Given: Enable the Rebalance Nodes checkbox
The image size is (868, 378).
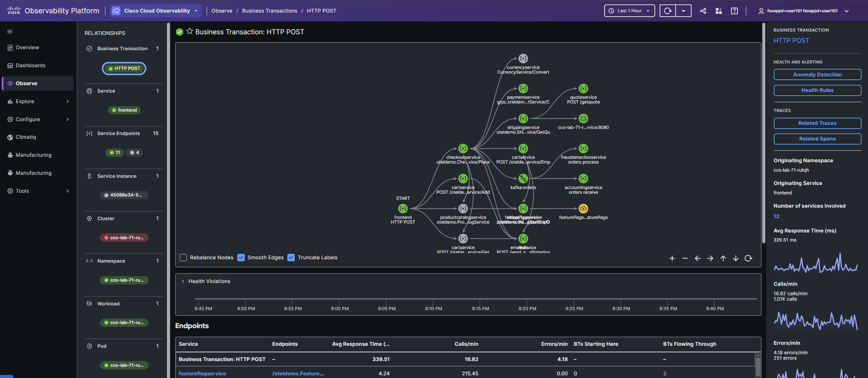Looking at the screenshot, I should pyautogui.click(x=183, y=257).
